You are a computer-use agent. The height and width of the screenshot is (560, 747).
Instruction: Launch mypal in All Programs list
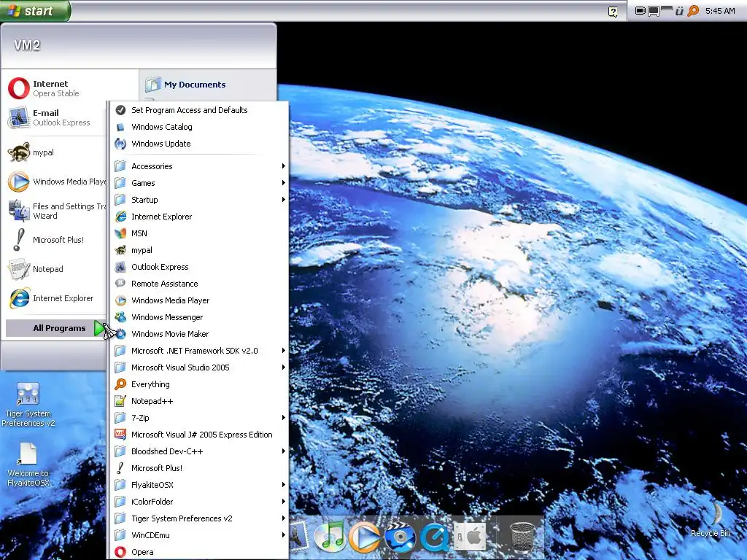[198, 250]
